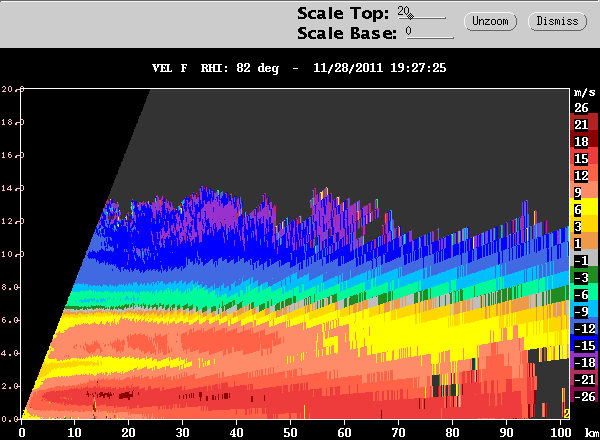Pick the 21 m/s legend swatch
The width and height of the screenshot is (600, 440).
point(584,122)
